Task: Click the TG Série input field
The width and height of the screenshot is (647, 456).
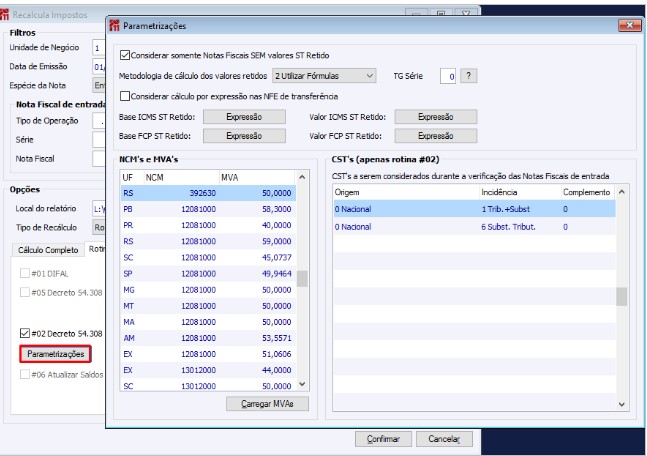Action: click(x=448, y=76)
